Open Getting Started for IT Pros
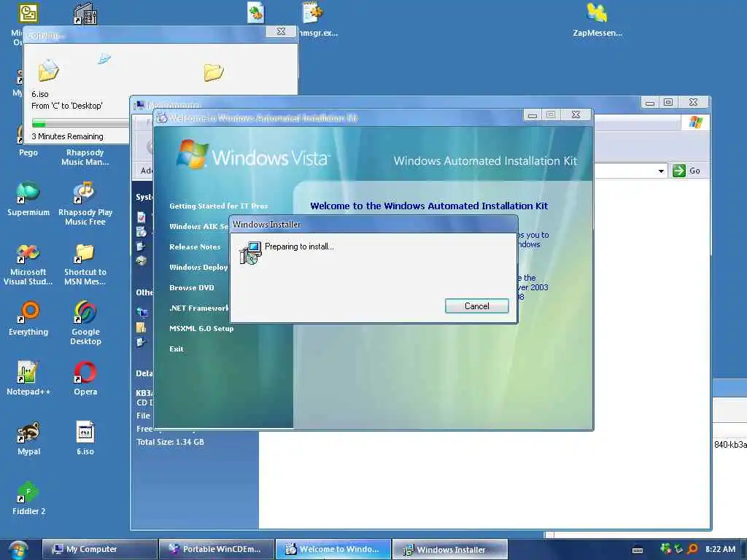The height and width of the screenshot is (560, 747). point(219,206)
